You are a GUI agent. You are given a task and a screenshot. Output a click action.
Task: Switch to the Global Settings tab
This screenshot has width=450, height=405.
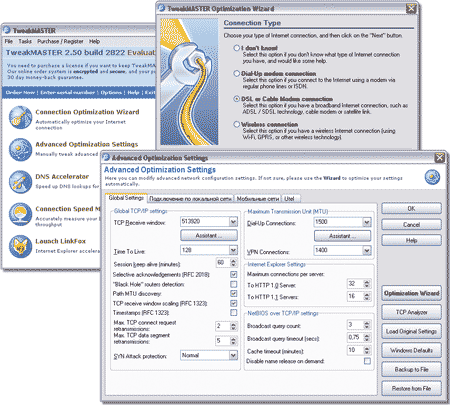click(x=126, y=198)
